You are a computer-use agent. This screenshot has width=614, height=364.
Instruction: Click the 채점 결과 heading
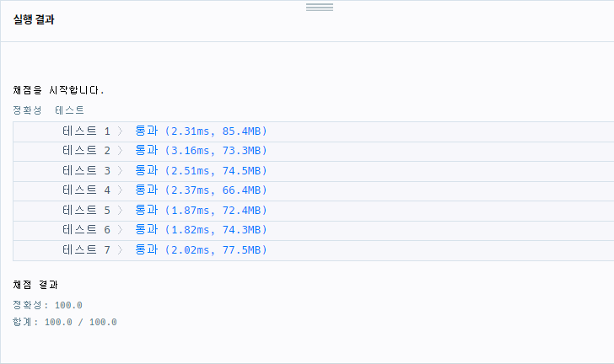[x=35, y=285]
